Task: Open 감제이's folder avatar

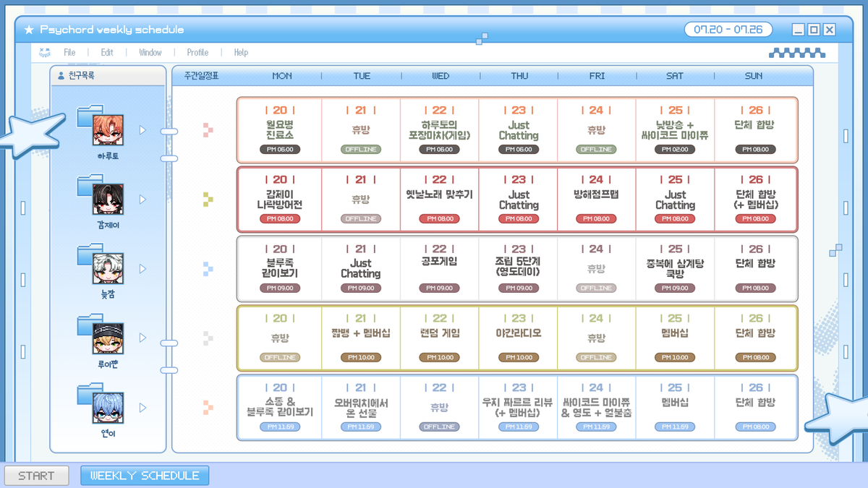Action: pyautogui.click(x=101, y=195)
